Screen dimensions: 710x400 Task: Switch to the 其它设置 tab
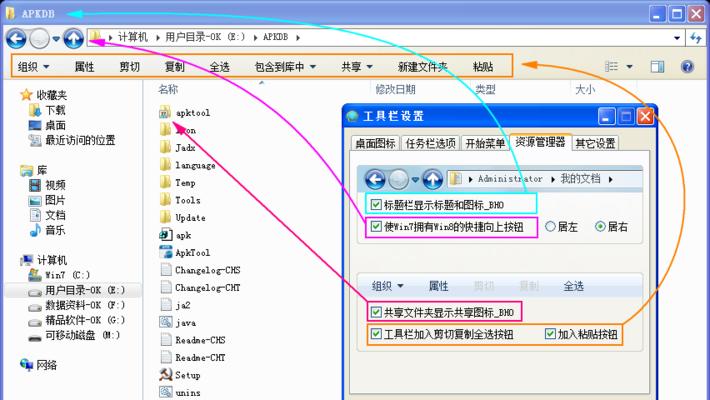pos(595,143)
